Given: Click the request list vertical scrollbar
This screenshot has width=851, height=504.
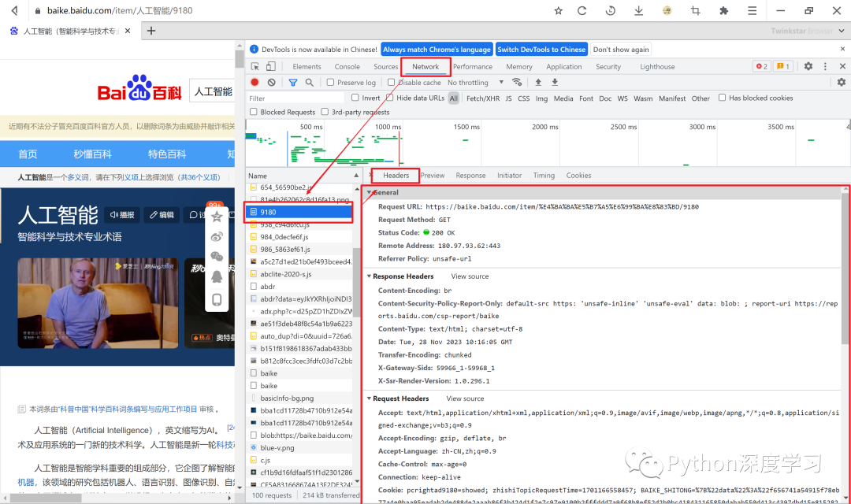Looking at the screenshot, I should pyautogui.click(x=356, y=282).
